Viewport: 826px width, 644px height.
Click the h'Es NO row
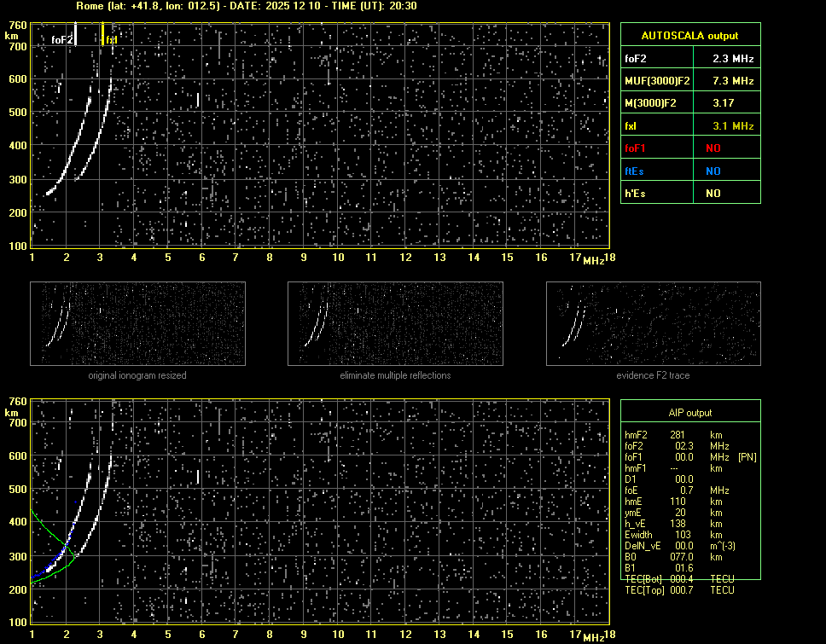point(689,194)
